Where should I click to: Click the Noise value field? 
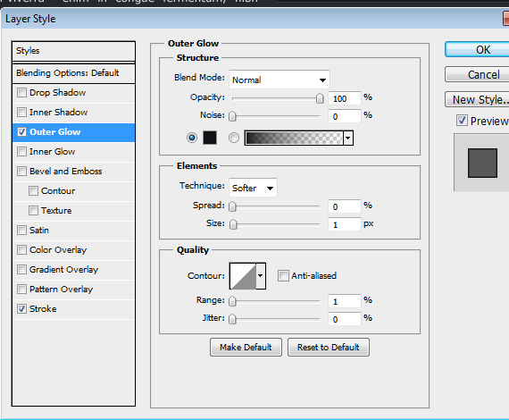(x=345, y=116)
